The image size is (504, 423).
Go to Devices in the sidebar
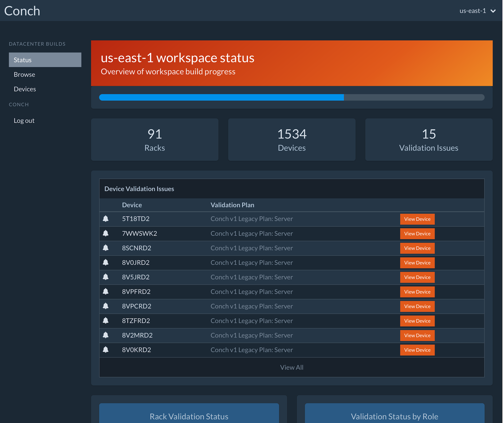tap(25, 89)
